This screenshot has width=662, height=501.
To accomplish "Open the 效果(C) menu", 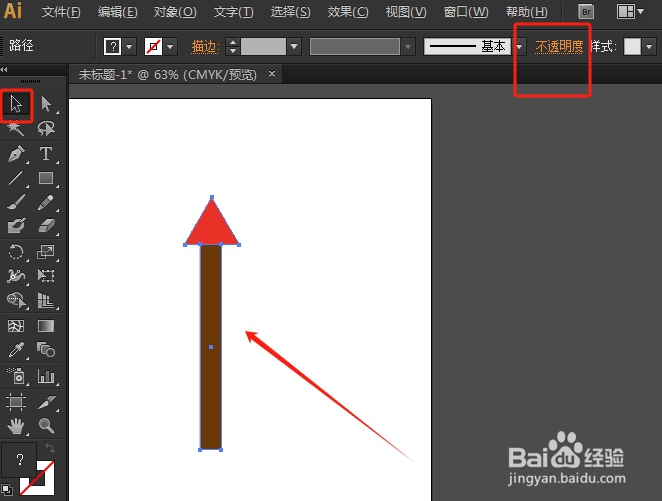I will click(348, 12).
